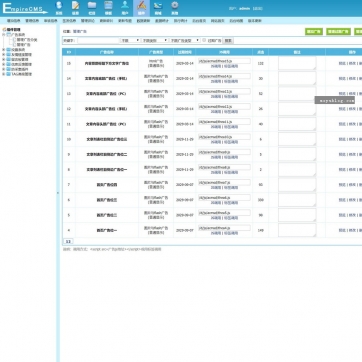The width and height of the screenshot is (362, 362).
Task: Click the Search (搜索) button
Action: pos(228,40)
